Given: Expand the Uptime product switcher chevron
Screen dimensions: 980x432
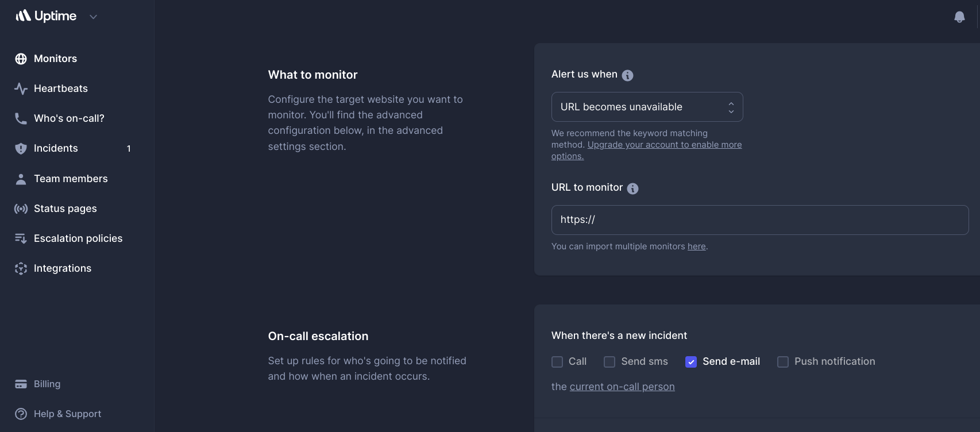Looking at the screenshot, I should pyautogui.click(x=94, y=17).
